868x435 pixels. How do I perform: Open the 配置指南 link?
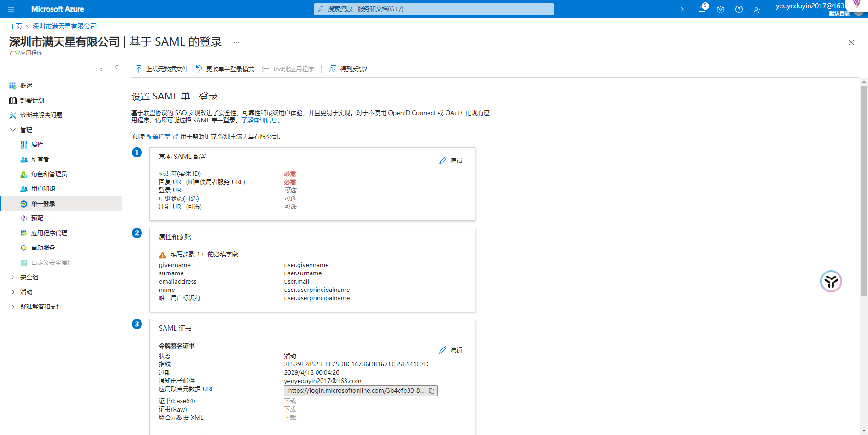point(158,137)
